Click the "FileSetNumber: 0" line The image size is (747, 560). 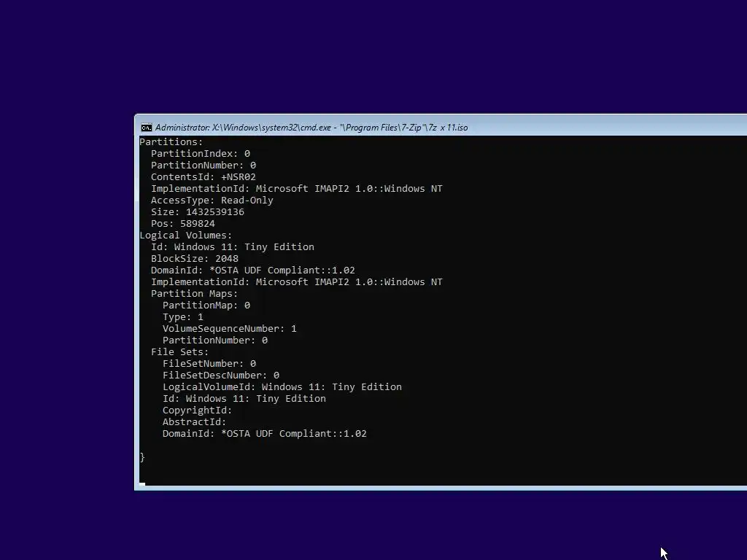(209, 363)
